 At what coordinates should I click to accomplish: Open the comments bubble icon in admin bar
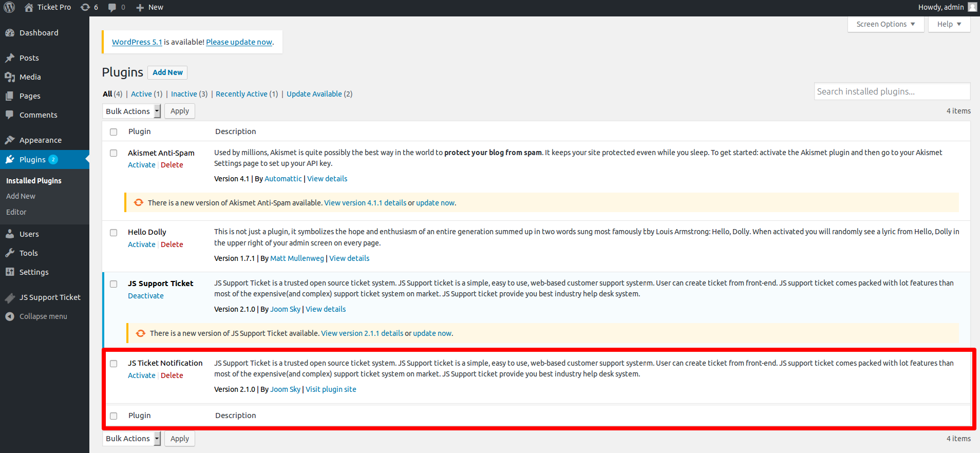tap(112, 7)
